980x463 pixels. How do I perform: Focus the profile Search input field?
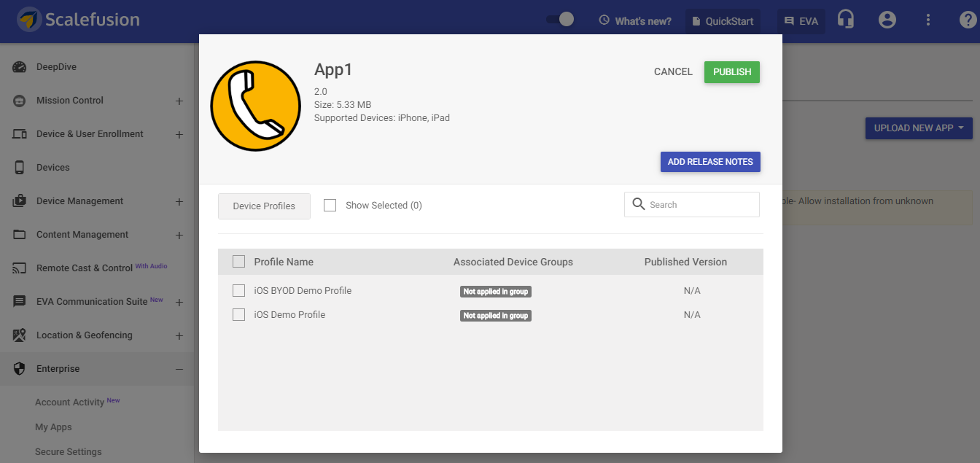tap(692, 204)
